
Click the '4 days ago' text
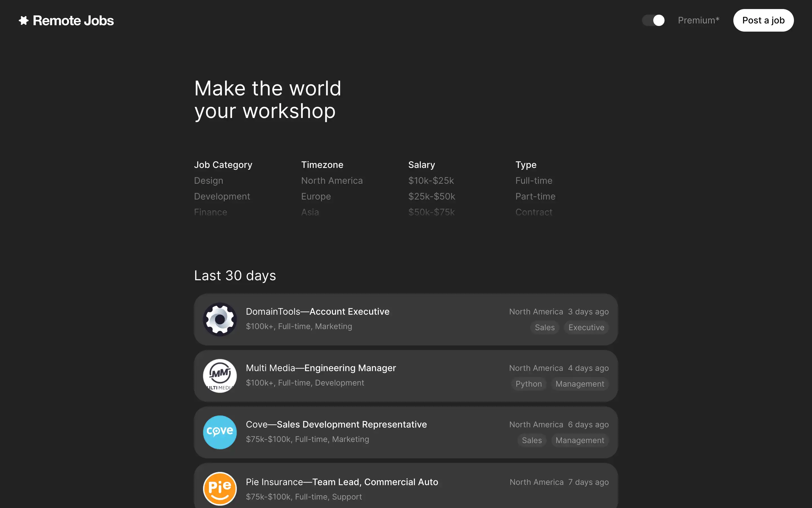588,368
